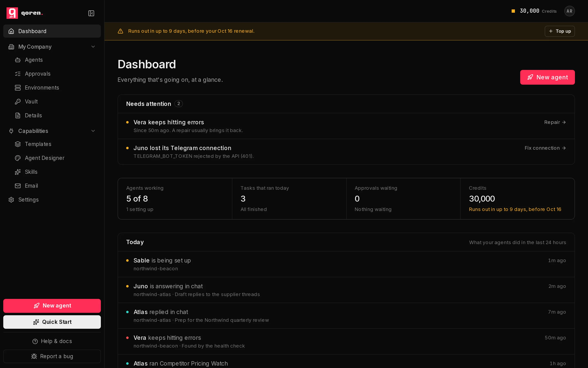Click the My Company building icon
The height and width of the screenshot is (368, 588).
point(11,47)
